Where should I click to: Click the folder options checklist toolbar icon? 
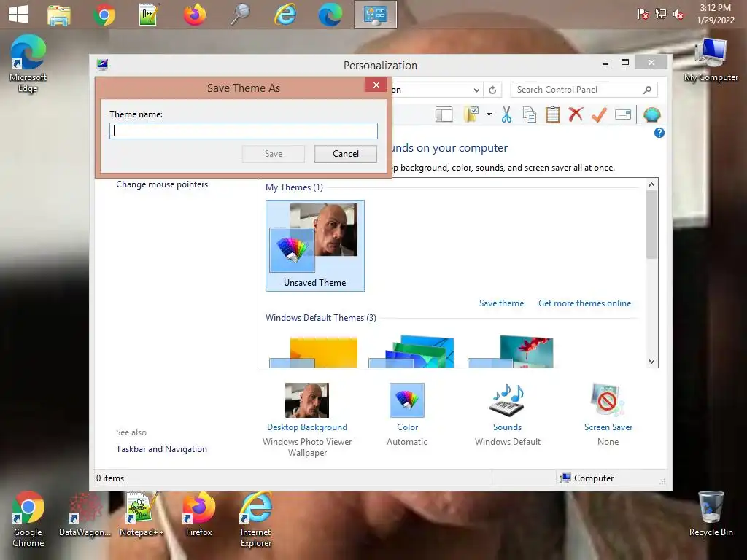(472, 114)
